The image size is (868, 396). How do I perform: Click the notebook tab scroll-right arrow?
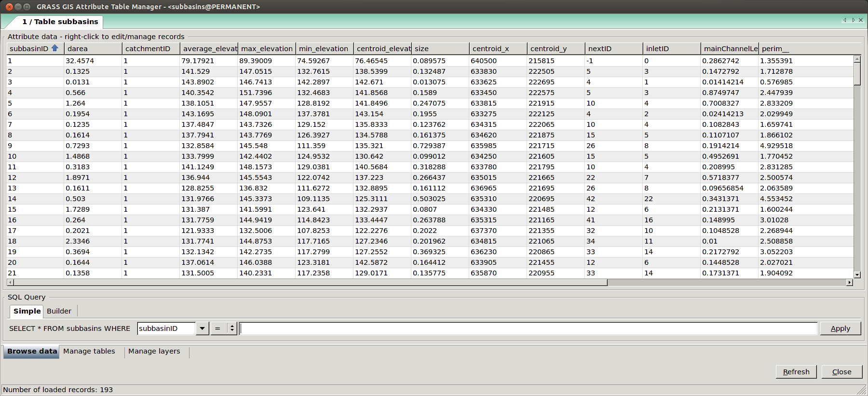coord(853,20)
